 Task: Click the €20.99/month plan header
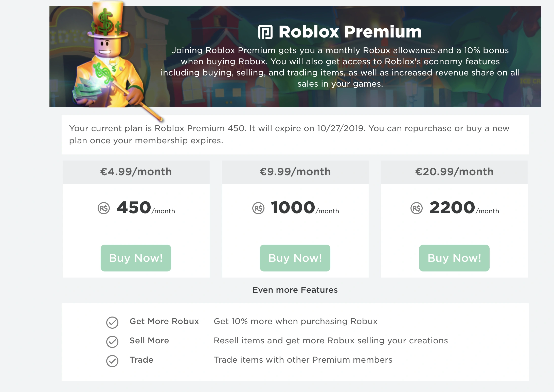[454, 172]
